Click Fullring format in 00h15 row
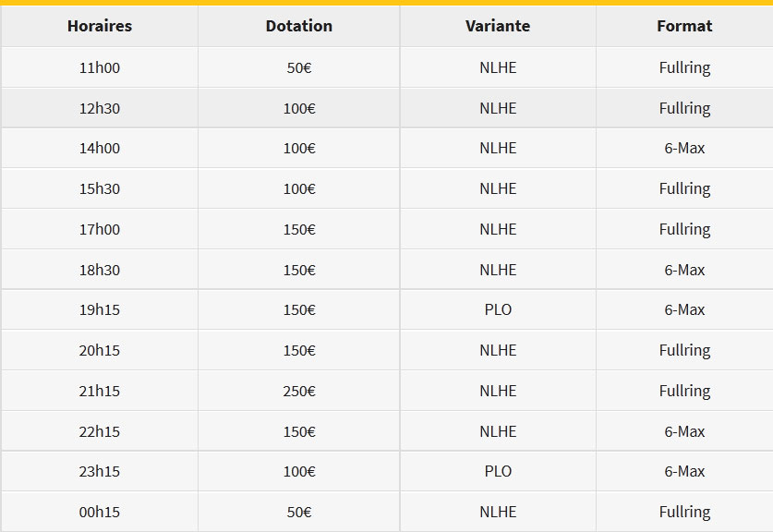Image resolution: width=773 pixels, height=532 pixels. click(684, 512)
